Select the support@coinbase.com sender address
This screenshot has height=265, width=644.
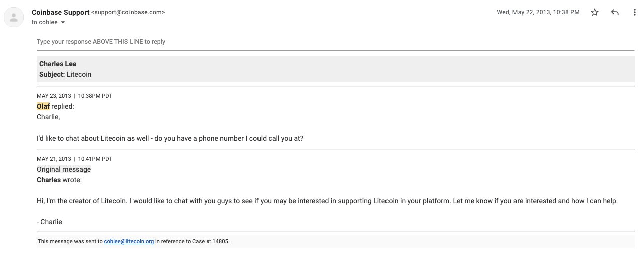tap(128, 12)
